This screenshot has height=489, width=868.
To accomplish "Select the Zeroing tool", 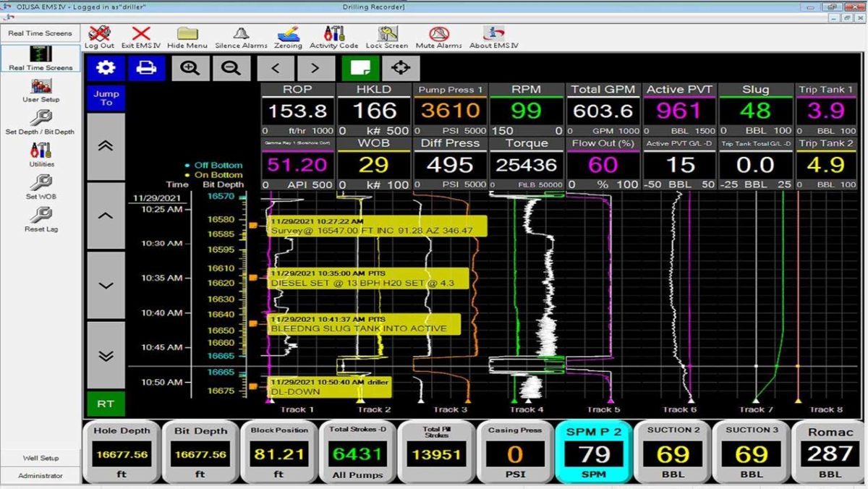I will [x=287, y=35].
